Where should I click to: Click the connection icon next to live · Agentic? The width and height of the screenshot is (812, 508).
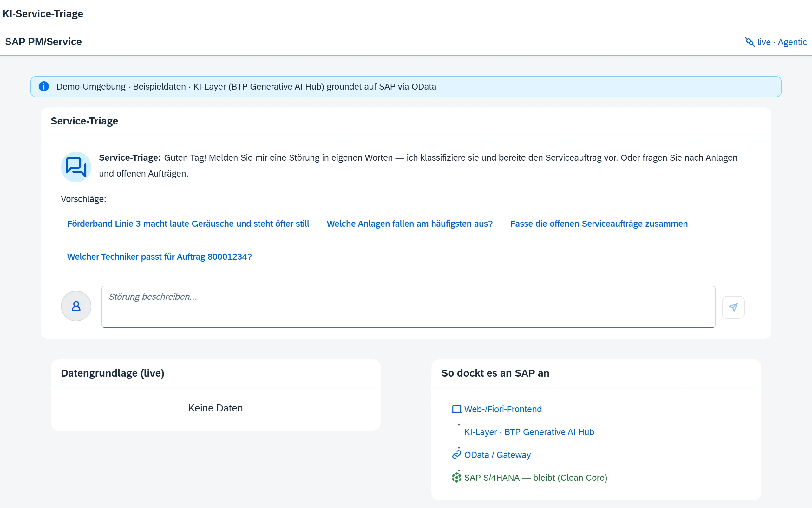click(x=749, y=42)
